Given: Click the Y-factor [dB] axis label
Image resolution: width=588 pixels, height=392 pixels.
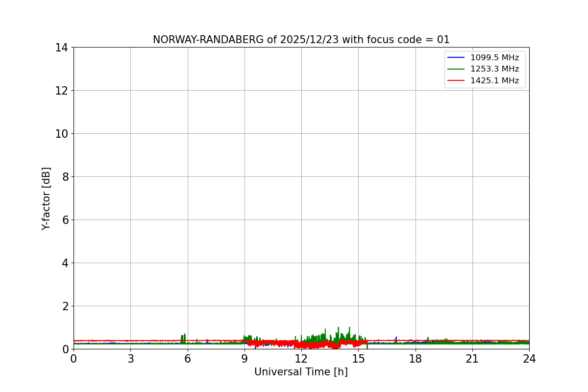Looking at the screenshot, I should [x=46, y=198].
